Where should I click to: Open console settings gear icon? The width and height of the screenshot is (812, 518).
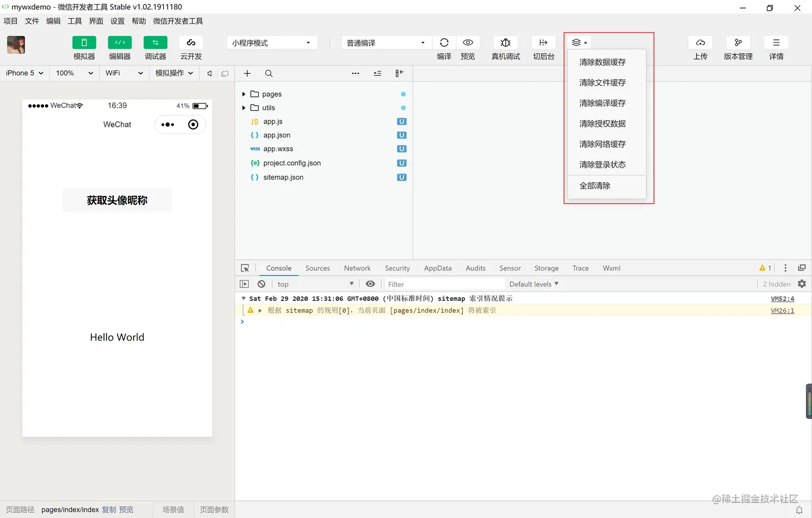click(802, 284)
